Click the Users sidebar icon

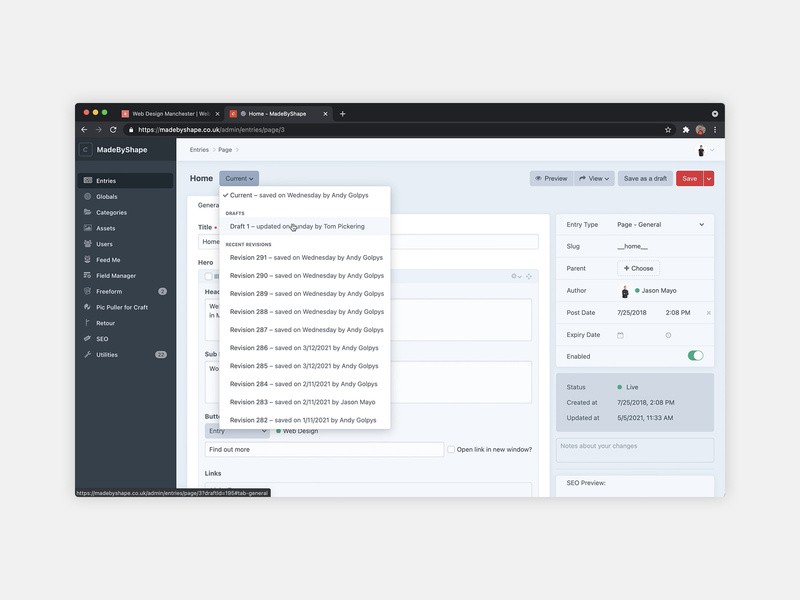point(90,243)
